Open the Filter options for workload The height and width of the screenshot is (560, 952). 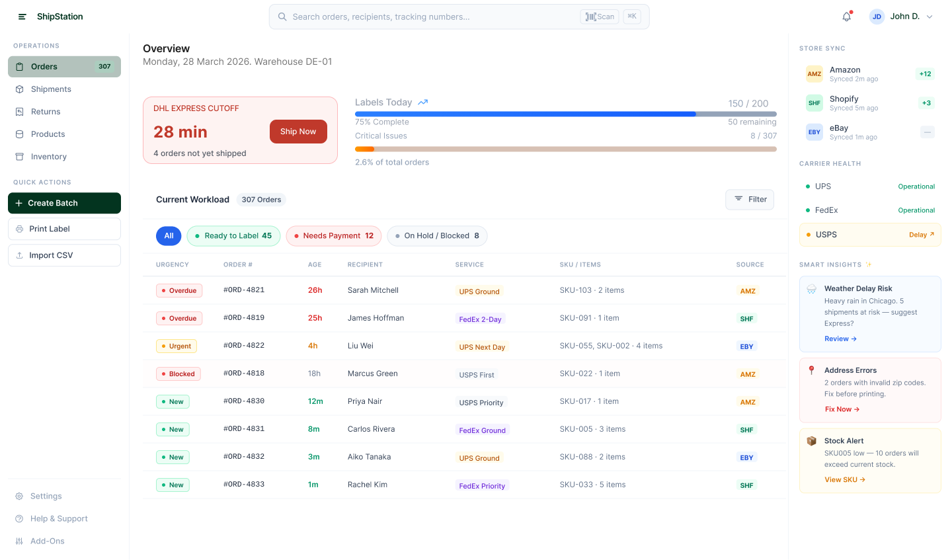[x=750, y=200]
